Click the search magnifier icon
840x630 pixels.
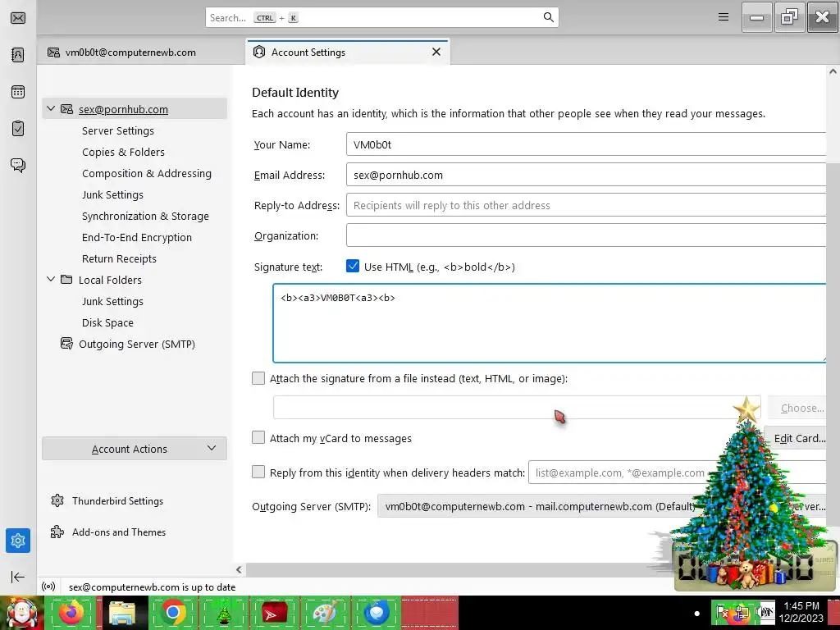[548, 17]
